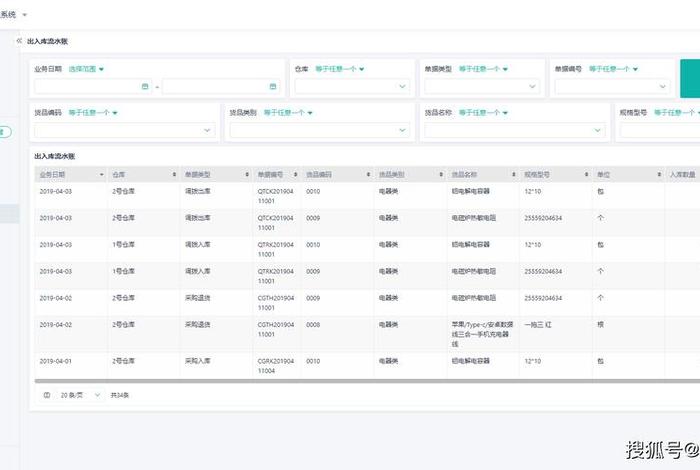This screenshot has width=700, height=470.
Task: Sort the table by 仓库 column
Action: pos(122,174)
